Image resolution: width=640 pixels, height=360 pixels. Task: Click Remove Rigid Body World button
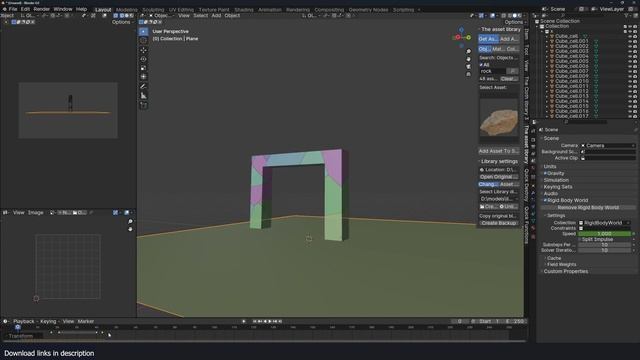[x=588, y=208]
